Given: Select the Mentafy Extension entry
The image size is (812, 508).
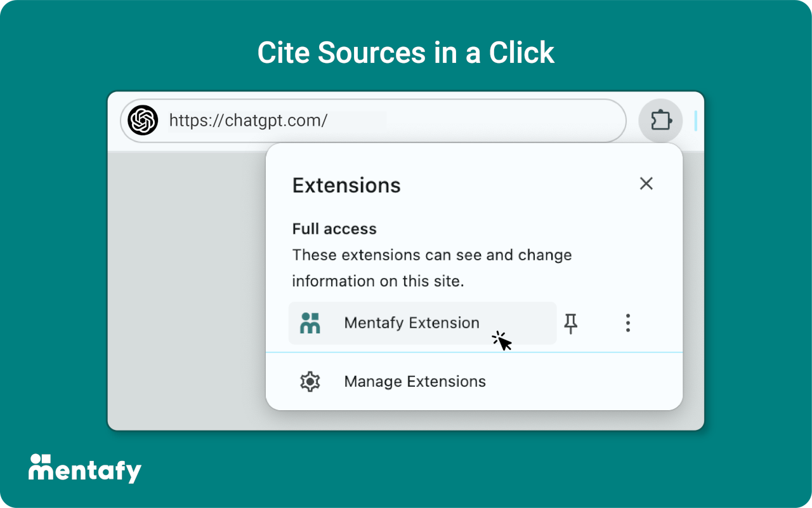Looking at the screenshot, I should click(x=422, y=323).
